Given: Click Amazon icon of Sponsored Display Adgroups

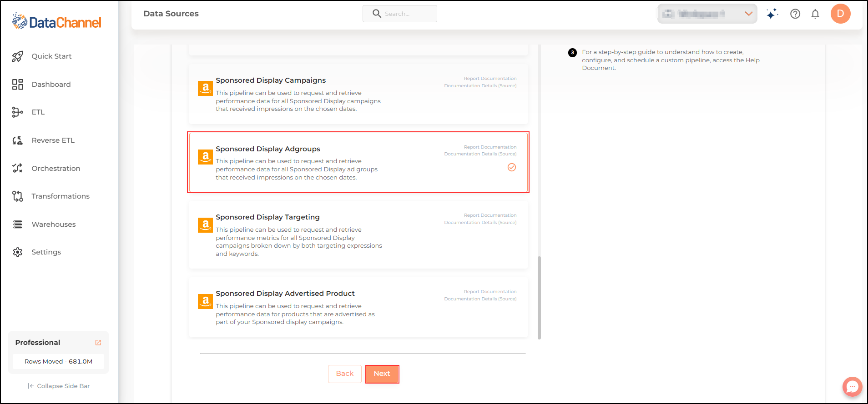Looking at the screenshot, I should (x=205, y=157).
